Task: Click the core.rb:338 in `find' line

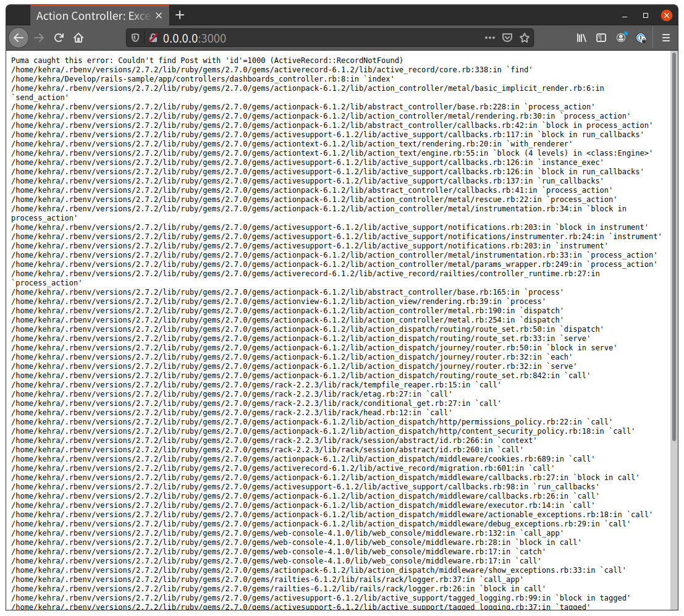Action: click(x=272, y=70)
